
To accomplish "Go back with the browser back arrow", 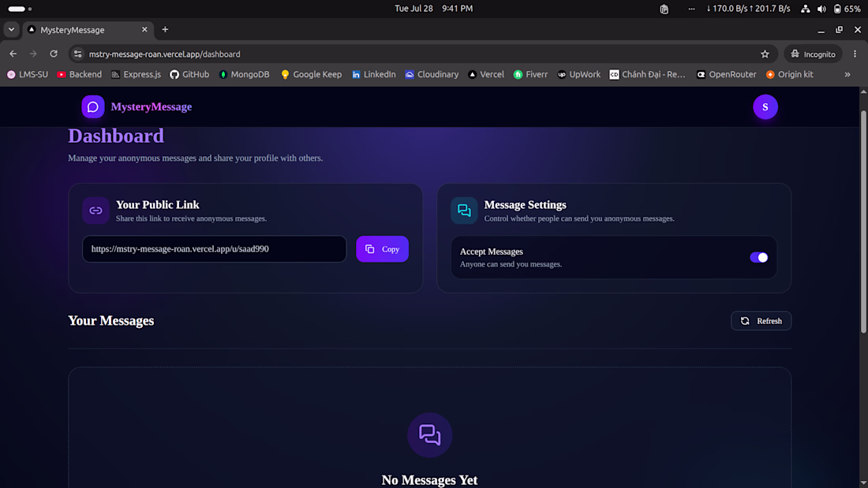I will [x=13, y=54].
